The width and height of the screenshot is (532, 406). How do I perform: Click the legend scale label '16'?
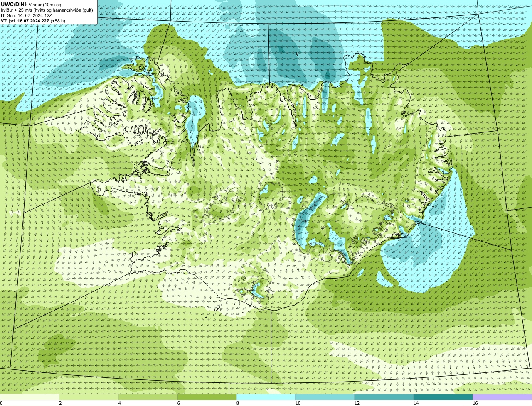click(x=475, y=403)
